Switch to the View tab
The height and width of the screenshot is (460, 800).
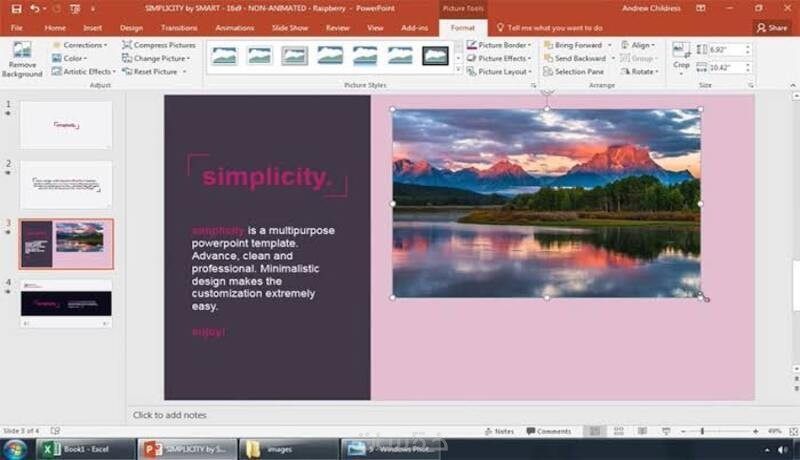click(375, 28)
